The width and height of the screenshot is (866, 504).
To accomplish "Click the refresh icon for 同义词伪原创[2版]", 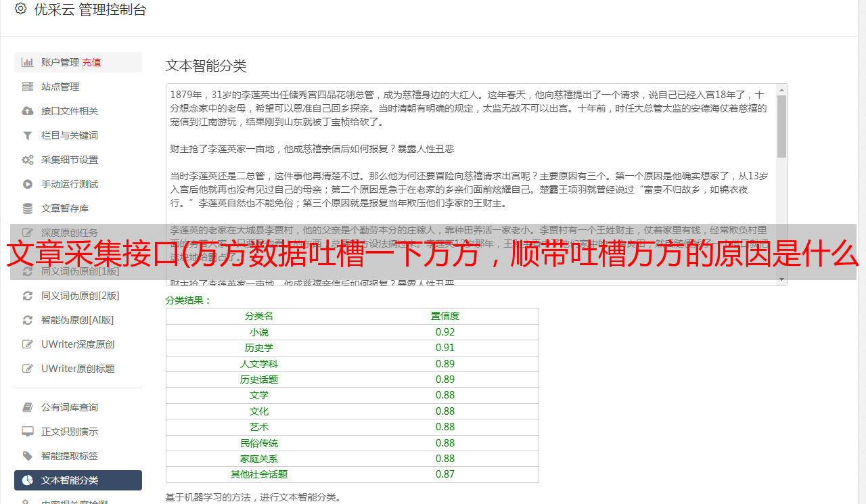I will coord(28,296).
